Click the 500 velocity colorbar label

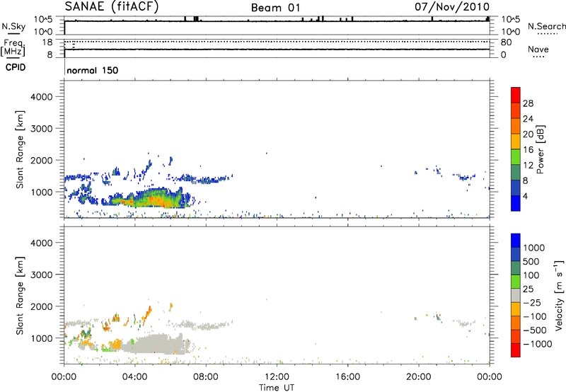pos(531,262)
